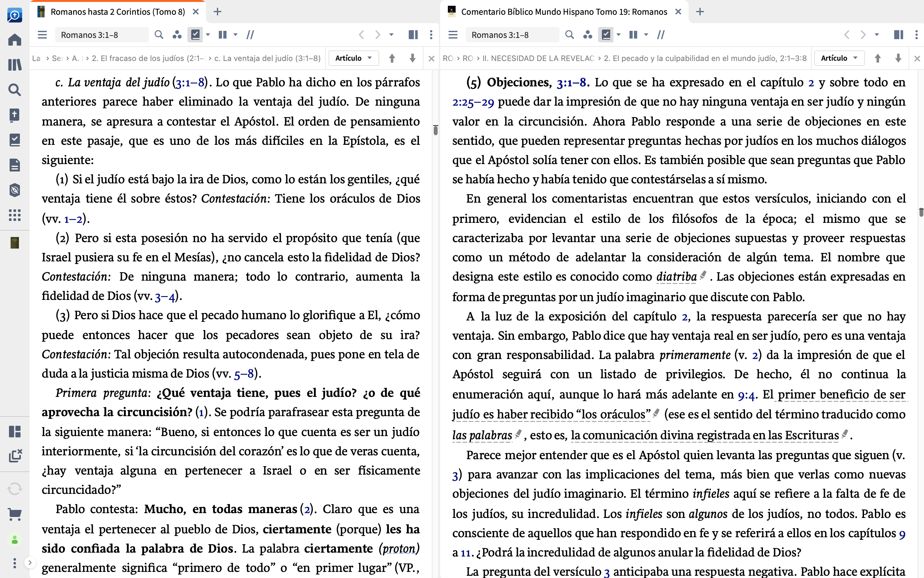Go forward in left panel history
The width and height of the screenshot is (924, 578).
(378, 35)
